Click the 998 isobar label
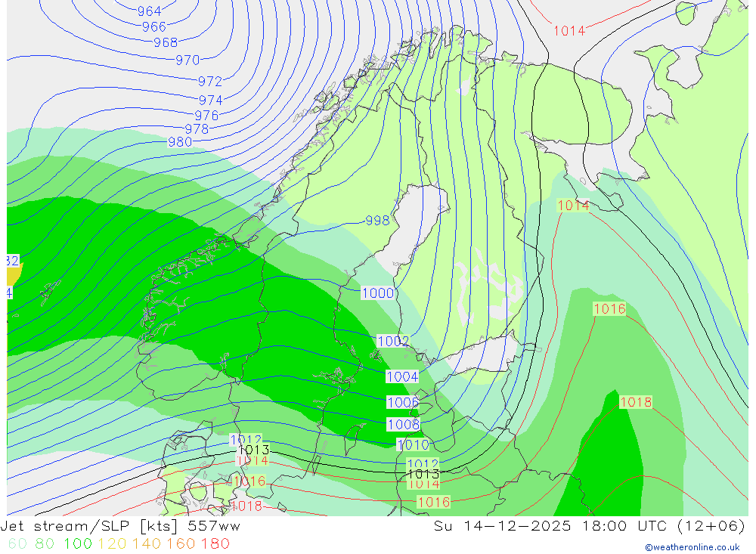756x554 pixels. tap(377, 221)
